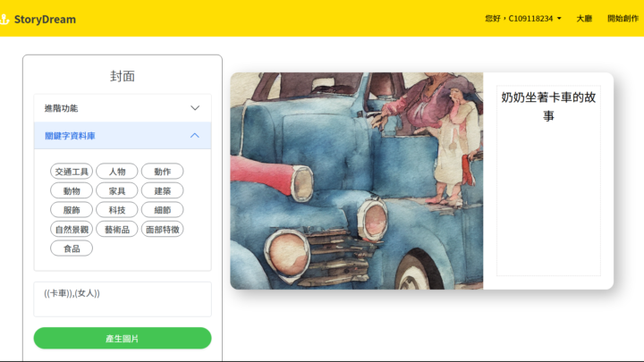Edit the story title 奶奶坐著卡車的故事
The image size is (644, 362).
[x=547, y=106]
